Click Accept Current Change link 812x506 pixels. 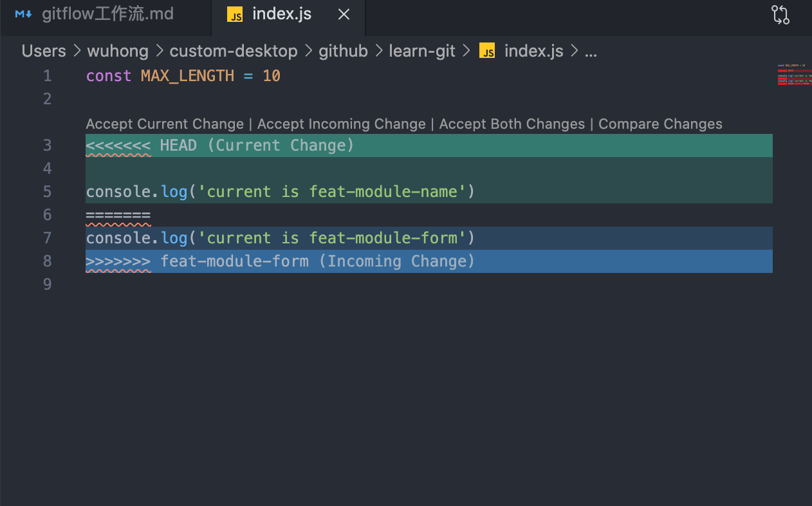165,124
